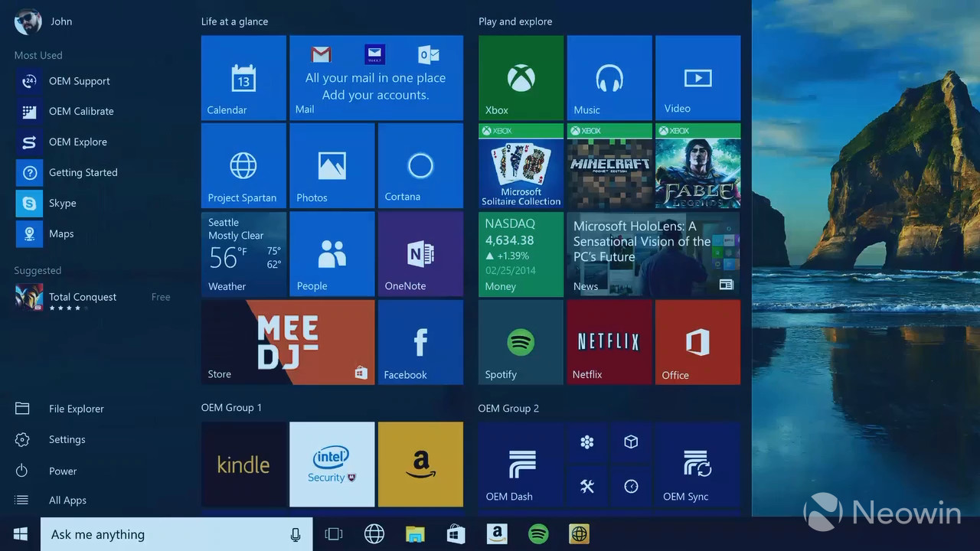Open the Spotify tile in Start
980x551 pixels.
click(x=521, y=342)
